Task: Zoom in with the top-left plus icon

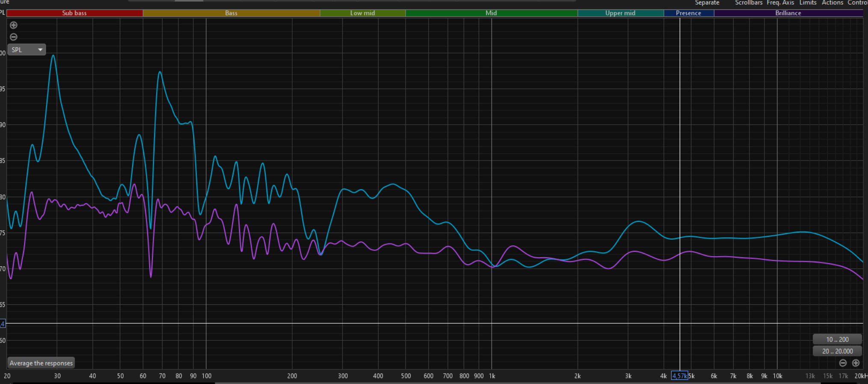Action: (14, 25)
